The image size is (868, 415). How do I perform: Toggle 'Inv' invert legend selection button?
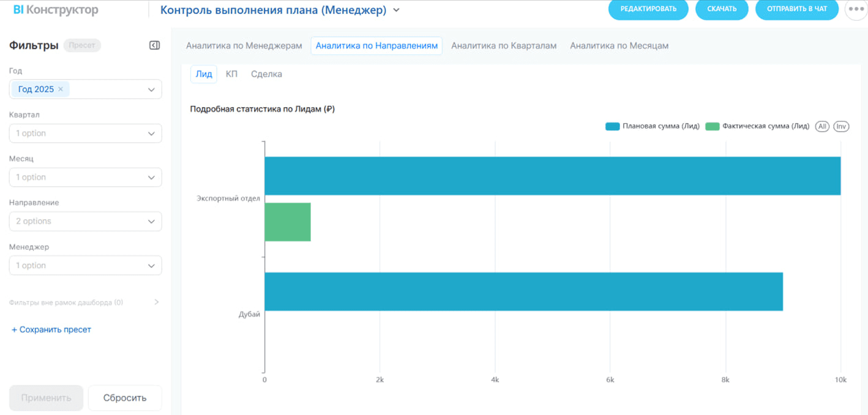point(841,126)
